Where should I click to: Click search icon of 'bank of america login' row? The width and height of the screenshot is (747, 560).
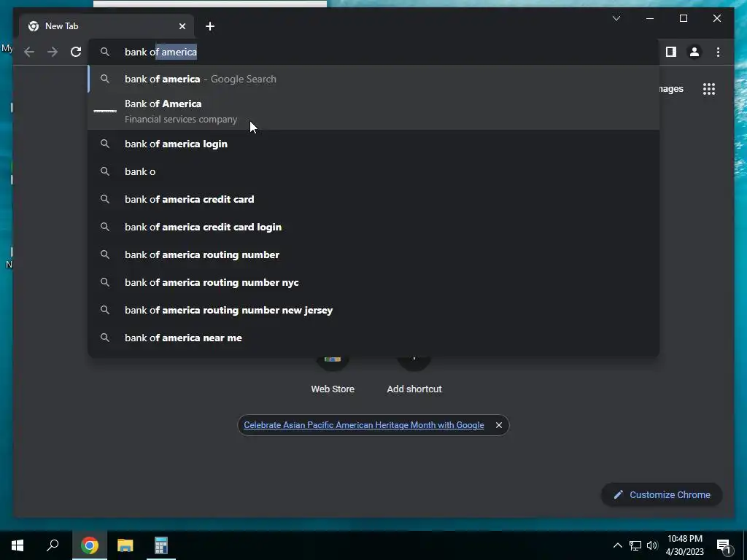[105, 144]
